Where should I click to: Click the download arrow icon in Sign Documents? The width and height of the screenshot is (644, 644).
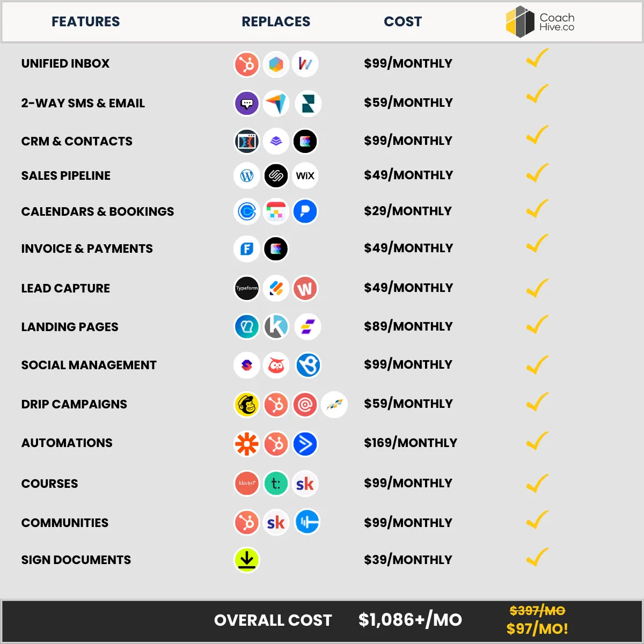247,560
